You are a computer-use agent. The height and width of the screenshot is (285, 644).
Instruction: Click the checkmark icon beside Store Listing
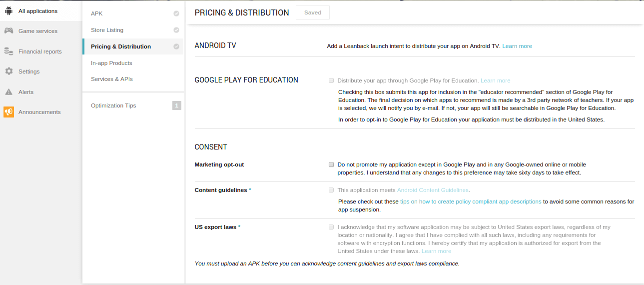(176, 30)
